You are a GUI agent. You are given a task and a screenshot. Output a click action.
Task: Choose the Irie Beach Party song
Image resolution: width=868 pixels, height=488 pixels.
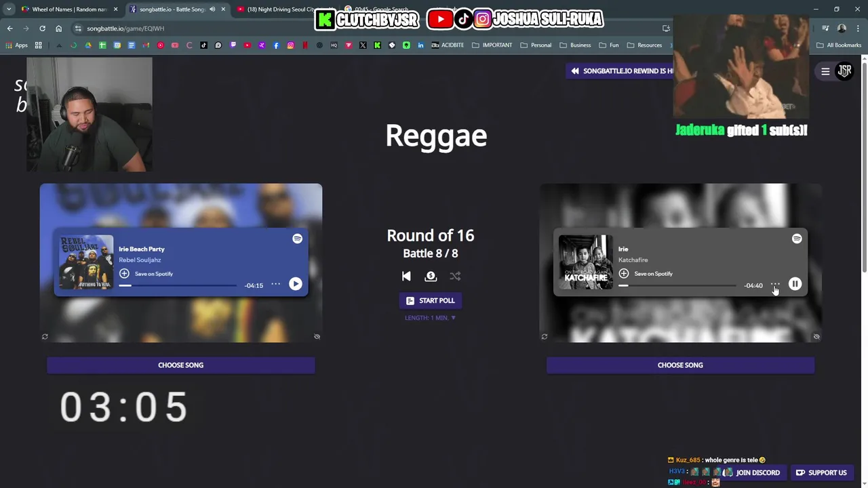tap(180, 365)
